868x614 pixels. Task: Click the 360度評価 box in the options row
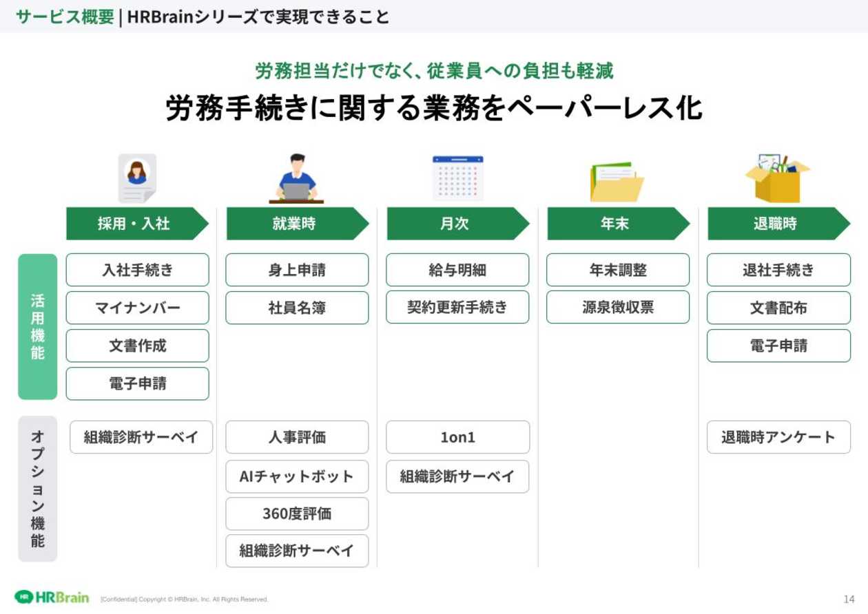click(297, 514)
